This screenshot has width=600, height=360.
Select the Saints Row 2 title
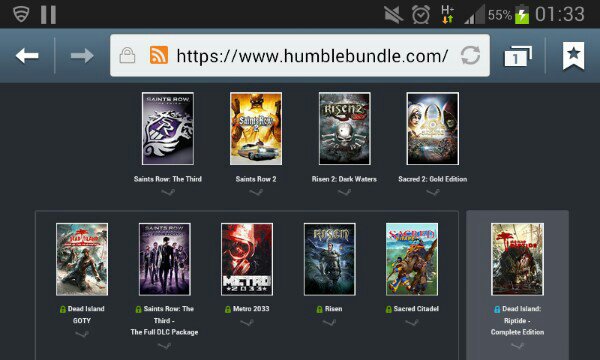click(256, 179)
